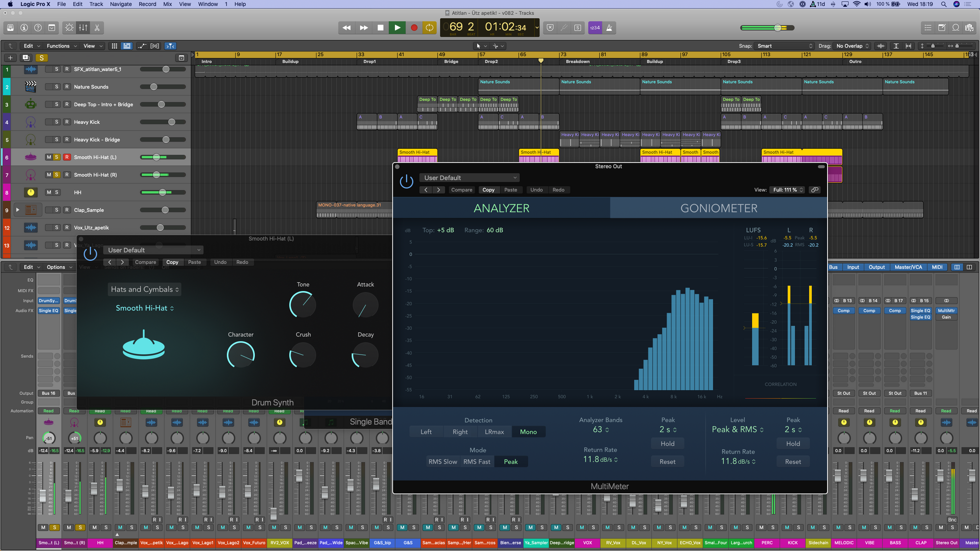Open the Mixer with toolbar icon
Viewport: 980px width, 551px height.
tap(83, 28)
